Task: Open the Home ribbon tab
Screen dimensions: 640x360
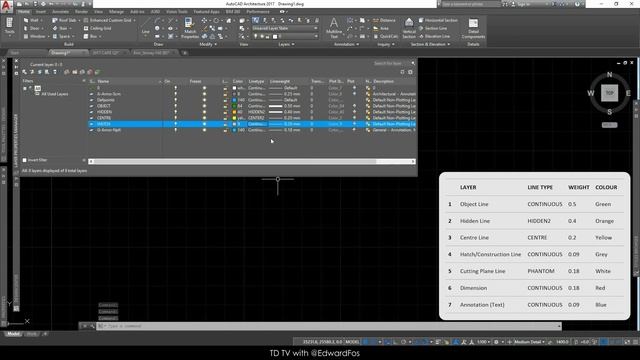Action: 24,12
